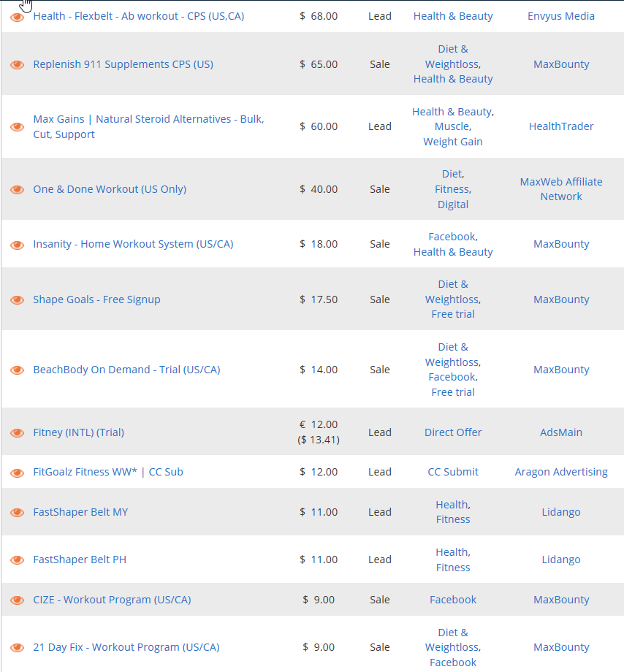
Task: Select Direct Offer category link
Action: [453, 432]
